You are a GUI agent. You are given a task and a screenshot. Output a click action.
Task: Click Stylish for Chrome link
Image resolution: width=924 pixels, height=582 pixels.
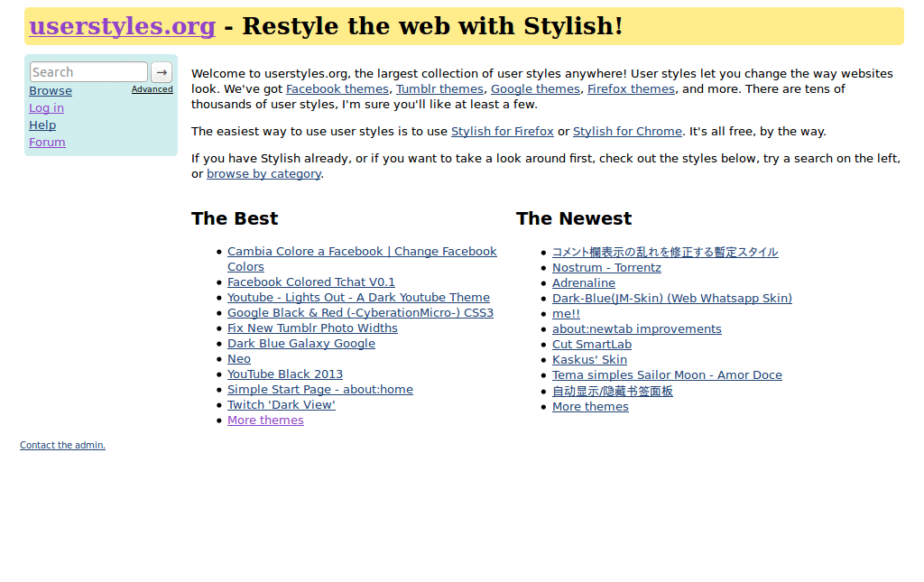click(627, 131)
